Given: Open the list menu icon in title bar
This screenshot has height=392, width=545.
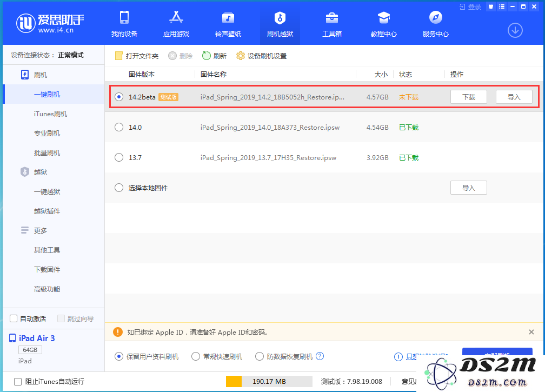Looking at the screenshot, I should tap(502, 6).
